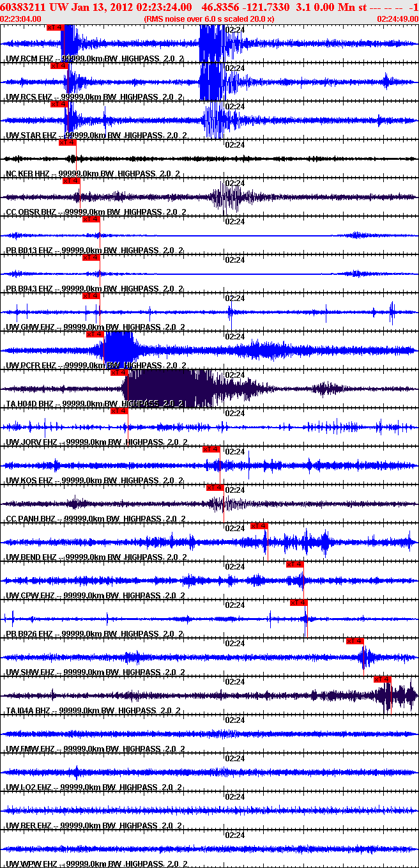
Task: Click the late arrival wavelet on SHW trace
Action: [365, 657]
